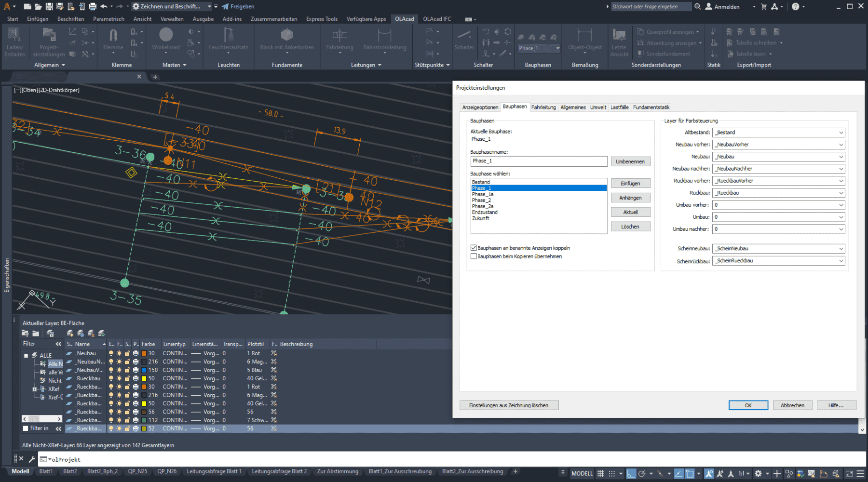Toggle the drawing grid display in status bar
This screenshot has width=868, height=482.
(x=600, y=473)
